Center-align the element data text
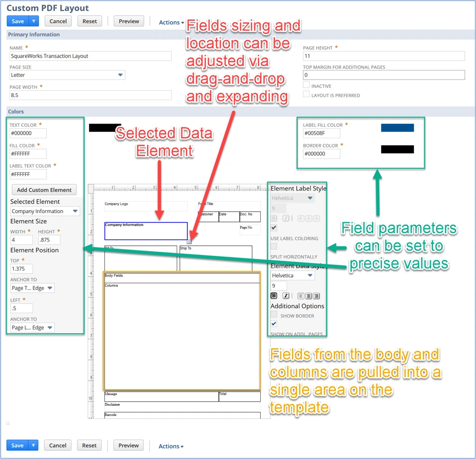Screen dimensions: 476x459 (x=308, y=296)
